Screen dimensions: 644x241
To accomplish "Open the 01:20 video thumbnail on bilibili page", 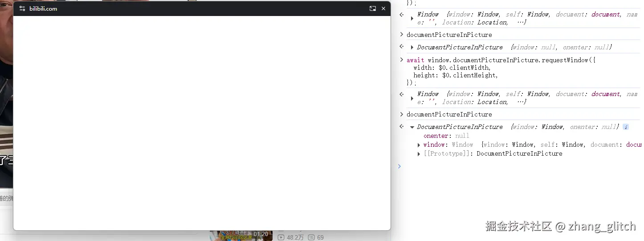I will pos(241,235).
